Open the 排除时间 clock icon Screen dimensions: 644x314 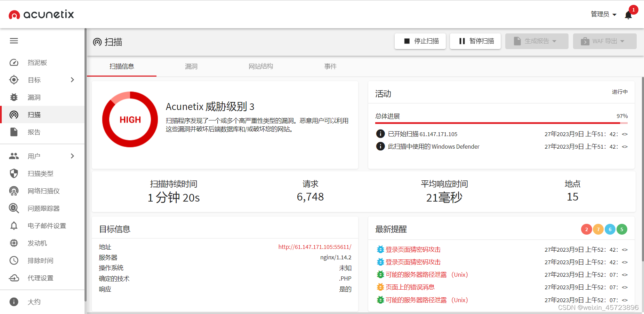pyautogui.click(x=14, y=260)
